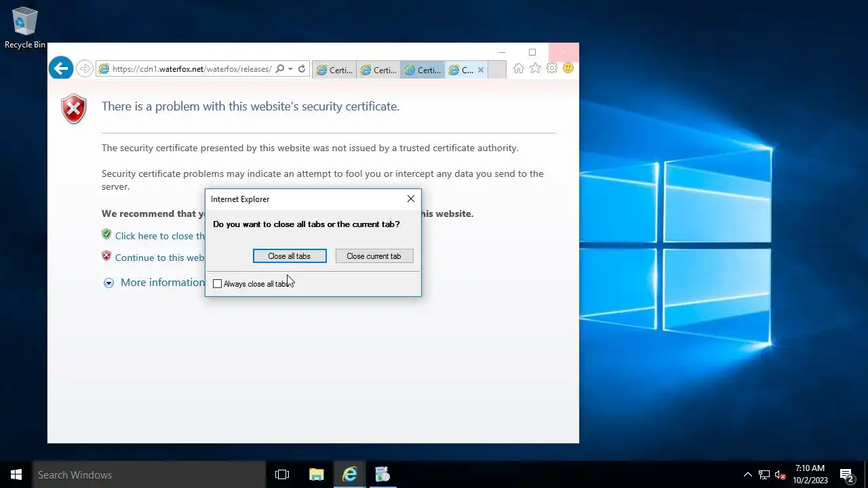Viewport: 868px width, 488px height.
Task: Minimize the Internet Explorer window
Action: [502, 52]
